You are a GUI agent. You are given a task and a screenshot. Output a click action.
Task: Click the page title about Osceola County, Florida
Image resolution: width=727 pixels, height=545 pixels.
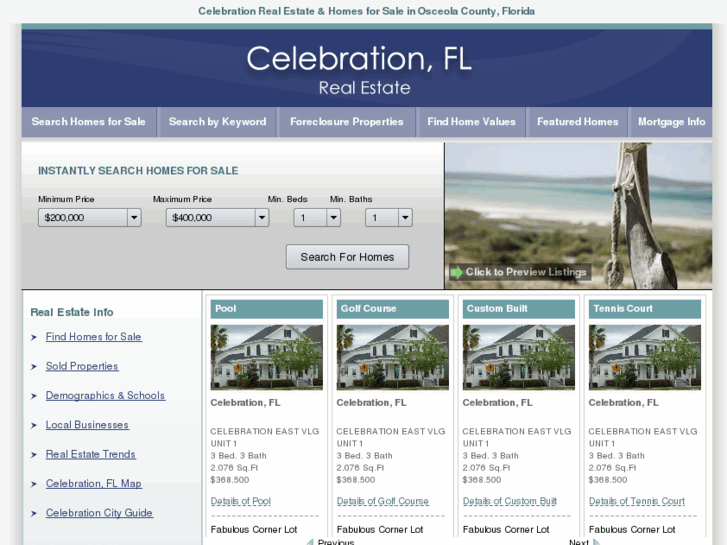click(366, 11)
